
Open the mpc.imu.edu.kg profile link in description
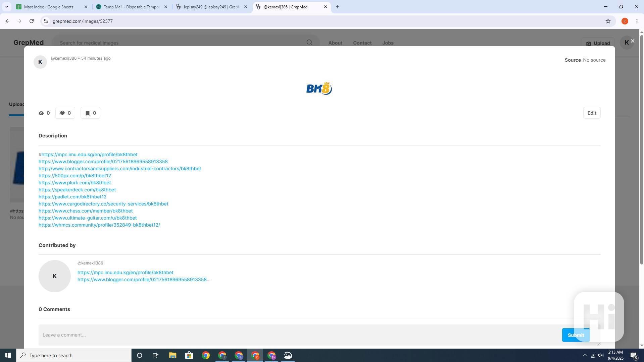pyautogui.click(x=89, y=155)
